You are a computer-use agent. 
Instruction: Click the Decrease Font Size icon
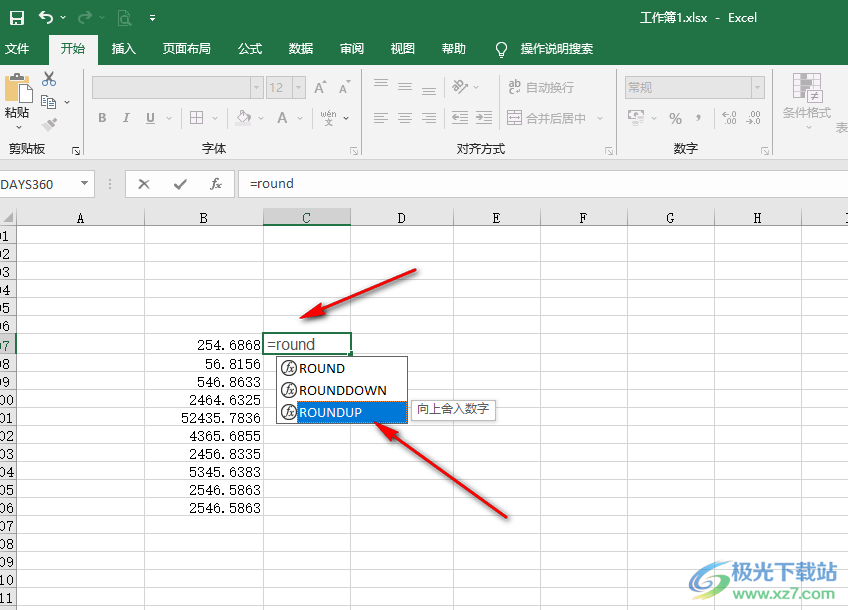pyautogui.click(x=344, y=88)
